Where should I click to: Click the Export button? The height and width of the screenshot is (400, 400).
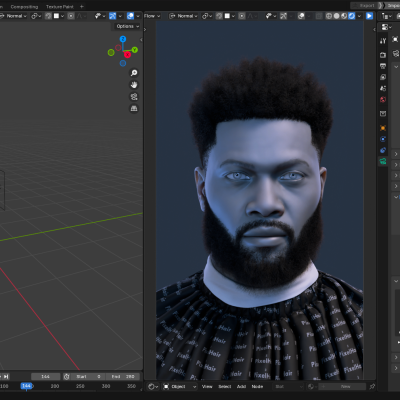[367, 6]
